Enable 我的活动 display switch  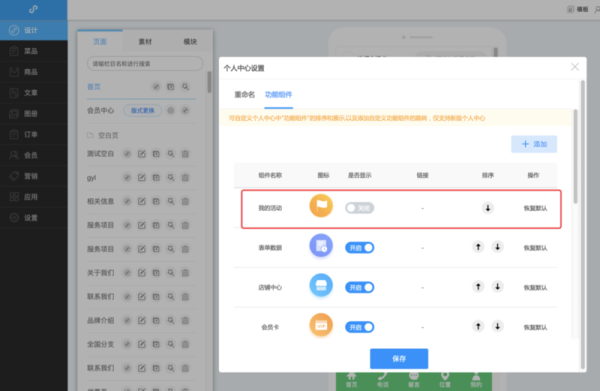[x=360, y=208]
